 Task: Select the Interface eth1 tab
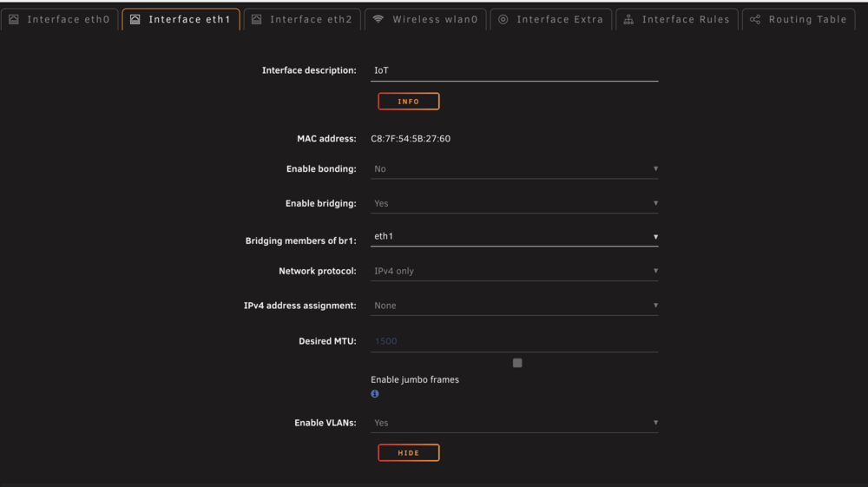point(181,19)
